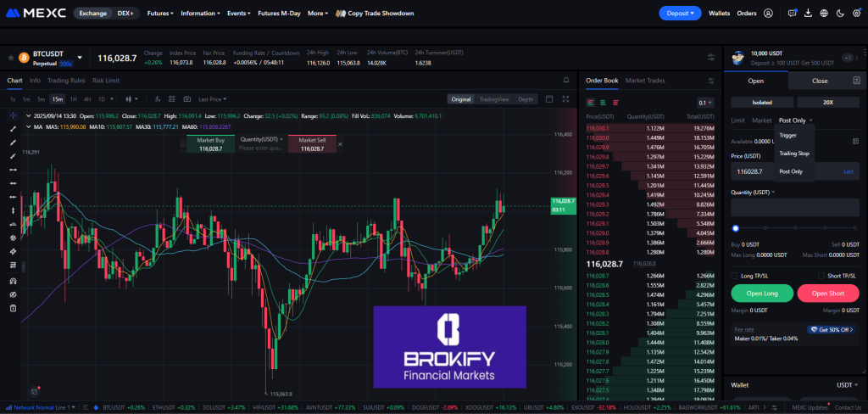Click the Open Short button
The width and height of the screenshot is (868, 414).
click(x=827, y=294)
